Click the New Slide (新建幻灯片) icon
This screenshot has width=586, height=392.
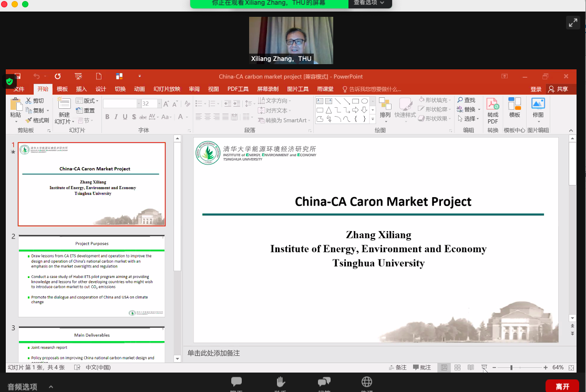pyautogui.click(x=64, y=104)
